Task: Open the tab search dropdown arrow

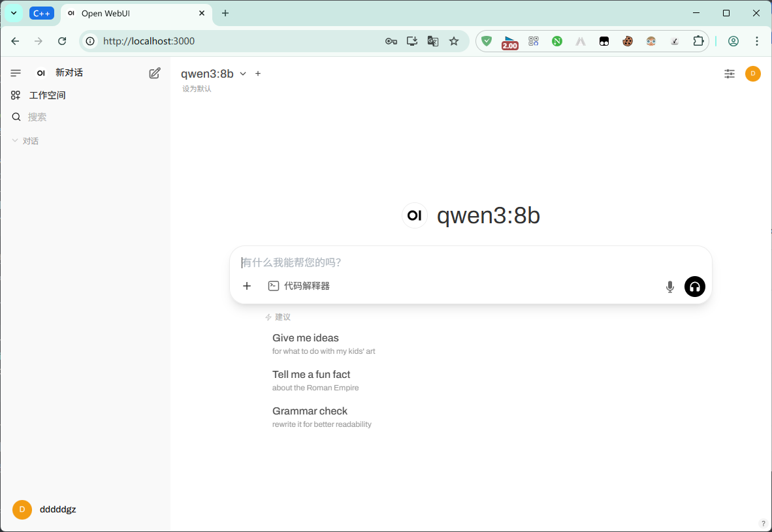Action: [14, 13]
